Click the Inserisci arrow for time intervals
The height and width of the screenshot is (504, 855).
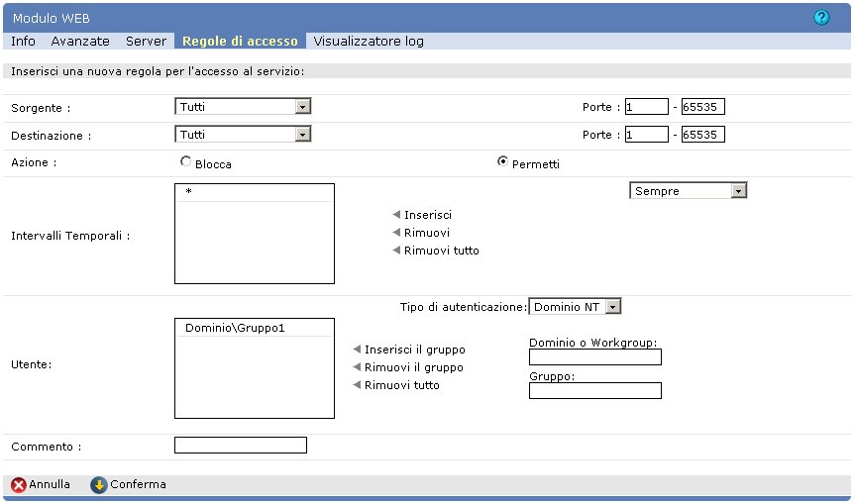(397, 215)
